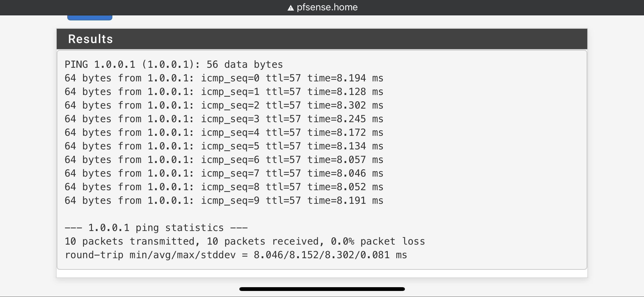Select the Results panel header

click(322, 39)
